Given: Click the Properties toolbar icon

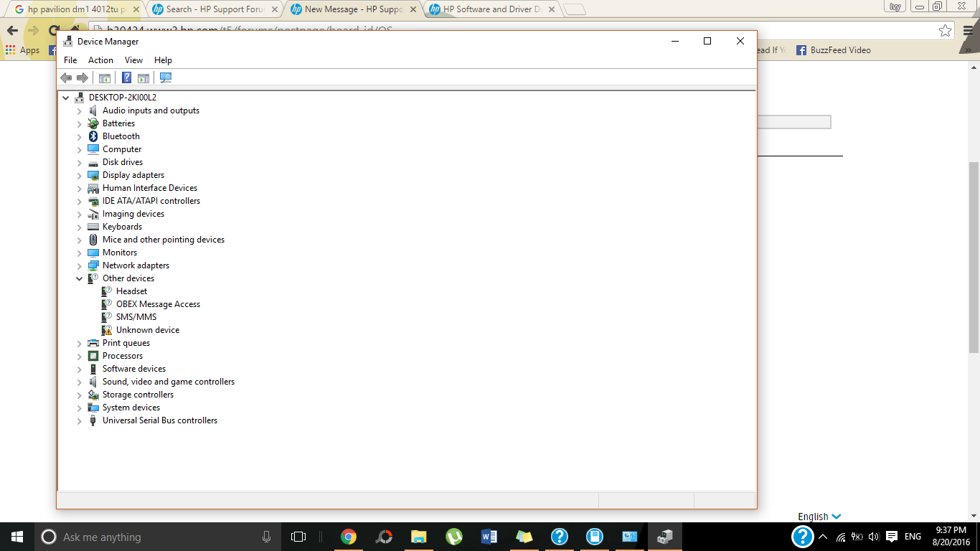Looking at the screenshot, I should [143, 77].
